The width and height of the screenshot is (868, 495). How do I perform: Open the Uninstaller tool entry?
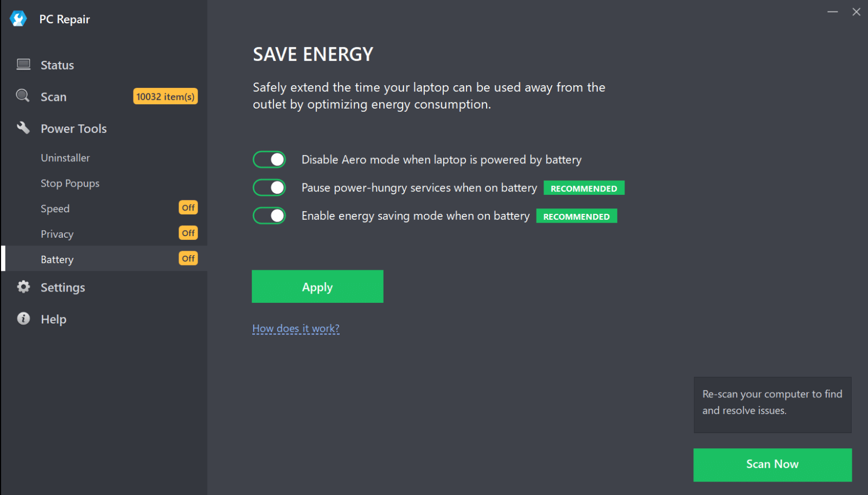click(x=65, y=157)
